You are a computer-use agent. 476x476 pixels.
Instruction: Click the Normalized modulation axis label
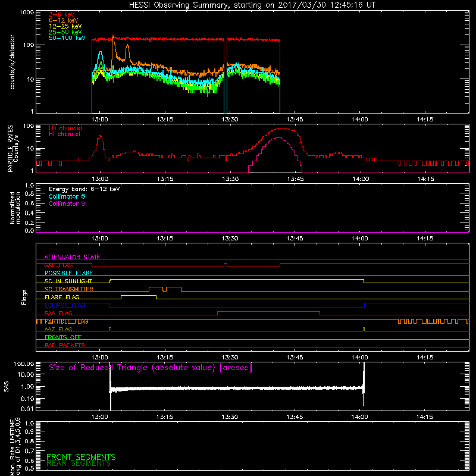click(x=15, y=208)
